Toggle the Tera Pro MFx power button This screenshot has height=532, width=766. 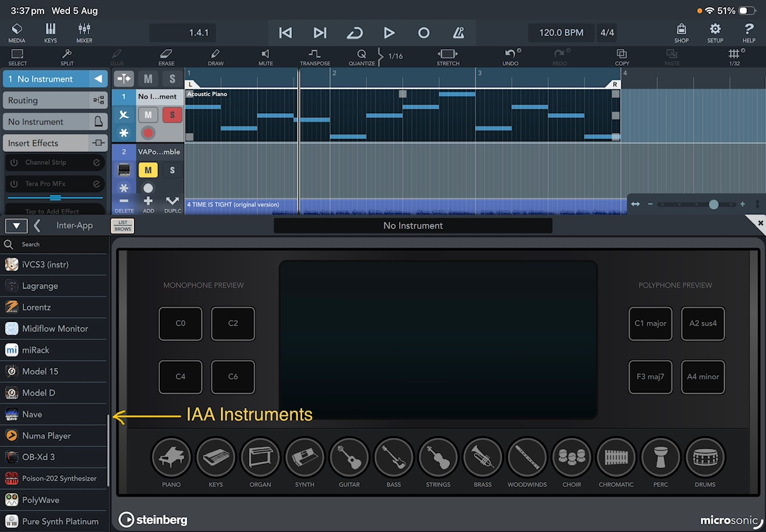click(x=14, y=184)
